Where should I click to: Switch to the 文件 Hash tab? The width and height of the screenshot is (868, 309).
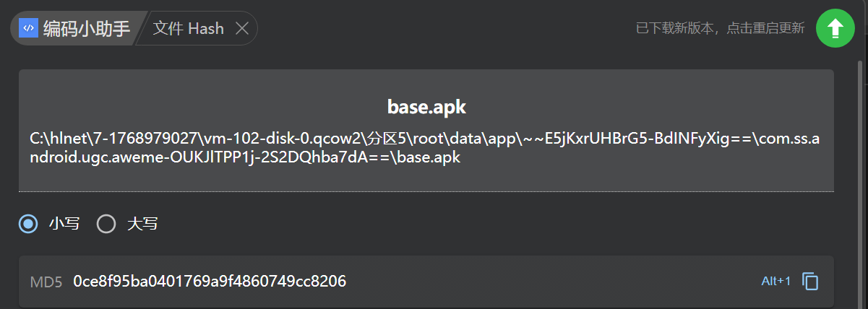pos(189,29)
